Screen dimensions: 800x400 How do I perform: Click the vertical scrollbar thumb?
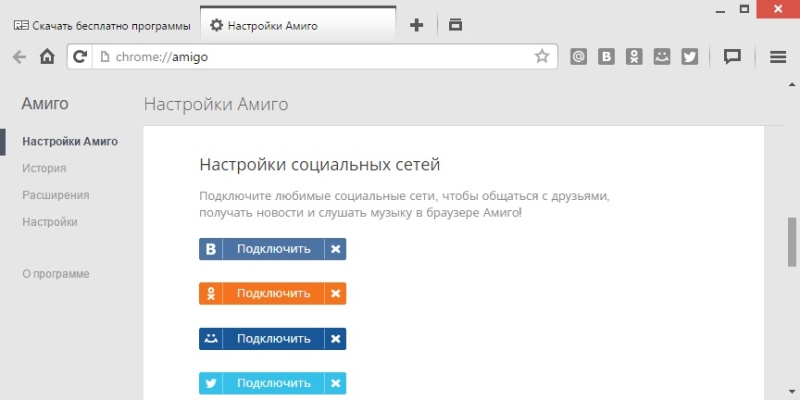tap(792, 242)
